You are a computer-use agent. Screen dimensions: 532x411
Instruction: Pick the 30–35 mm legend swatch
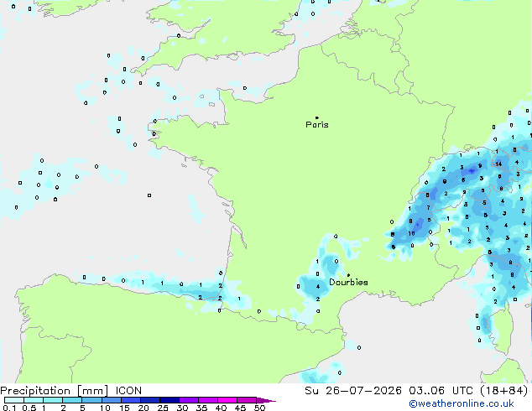click(x=189, y=400)
